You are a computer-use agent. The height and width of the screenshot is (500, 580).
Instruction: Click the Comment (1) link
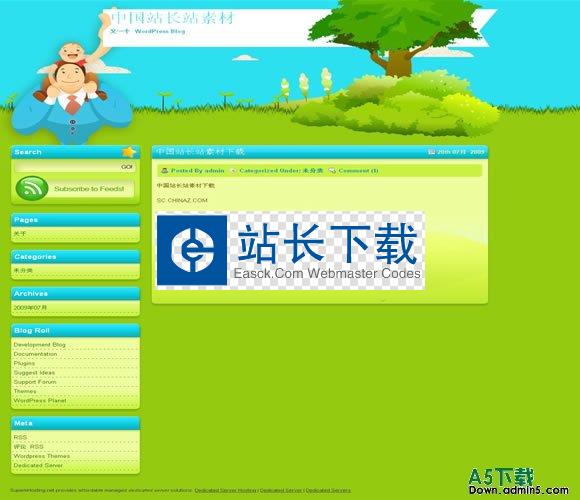pyautogui.click(x=358, y=170)
